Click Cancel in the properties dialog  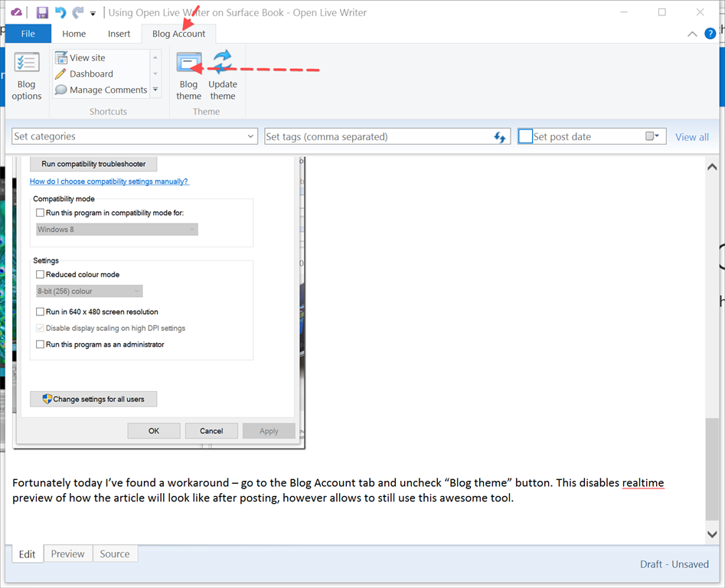(x=211, y=431)
